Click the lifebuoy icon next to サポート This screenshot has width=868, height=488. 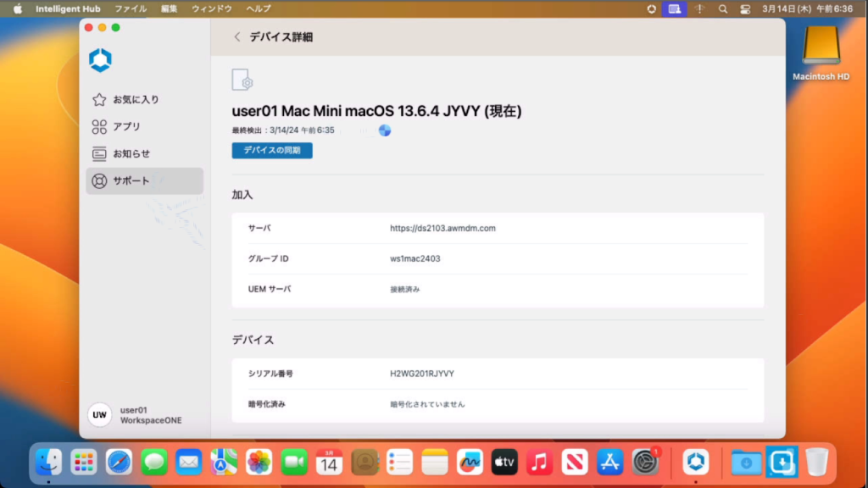[99, 181]
